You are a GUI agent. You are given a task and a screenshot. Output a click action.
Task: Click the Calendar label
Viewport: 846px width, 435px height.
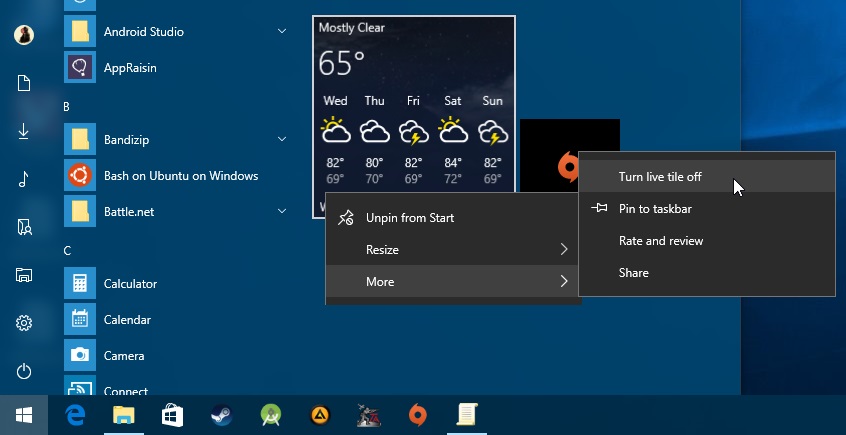click(x=127, y=320)
